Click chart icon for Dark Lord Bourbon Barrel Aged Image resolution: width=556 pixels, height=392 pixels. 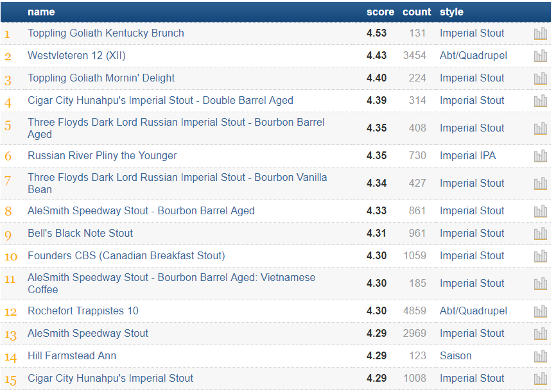[x=541, y=128]
